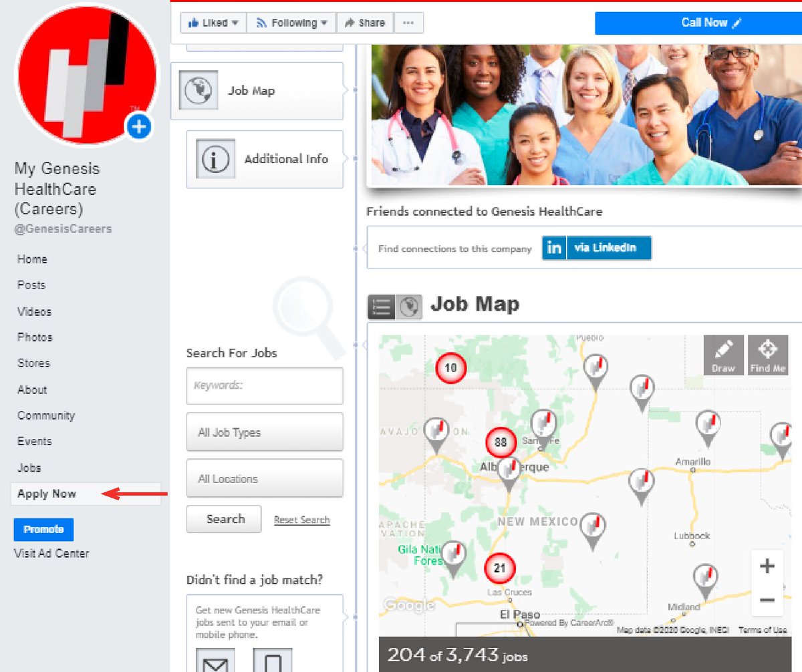Click the mobile phone job alert icon
The image size is (802, 672).
[273, 660]
